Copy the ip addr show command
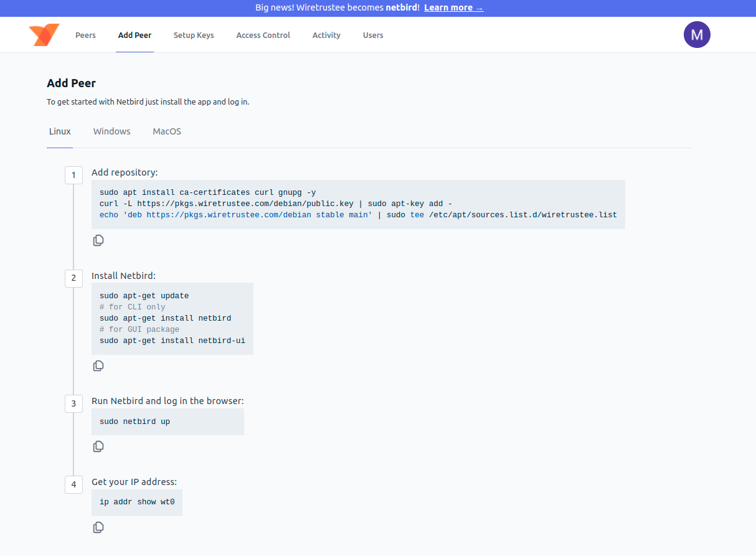The image size is (756, 556). point(98,527)
